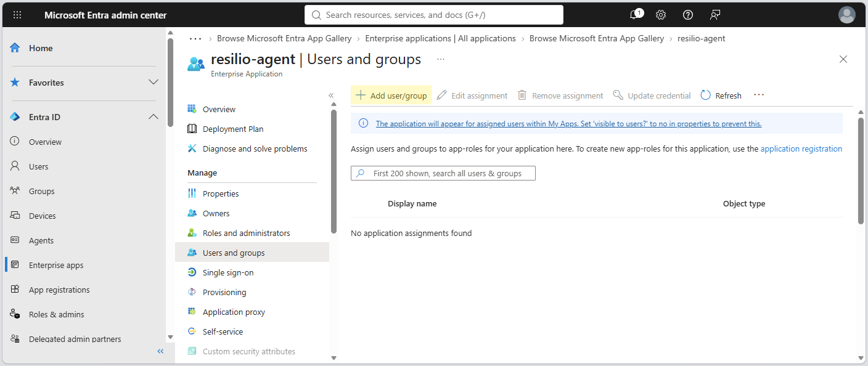Open the portal waffle menu icon
Screen dimensions: 868x366
click(17, 15)
